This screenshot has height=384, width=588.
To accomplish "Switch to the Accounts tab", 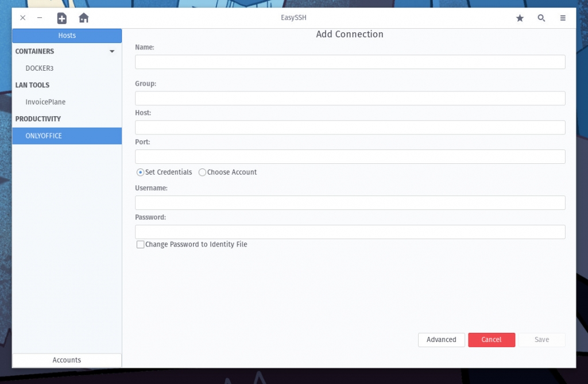I will [67, 360].
